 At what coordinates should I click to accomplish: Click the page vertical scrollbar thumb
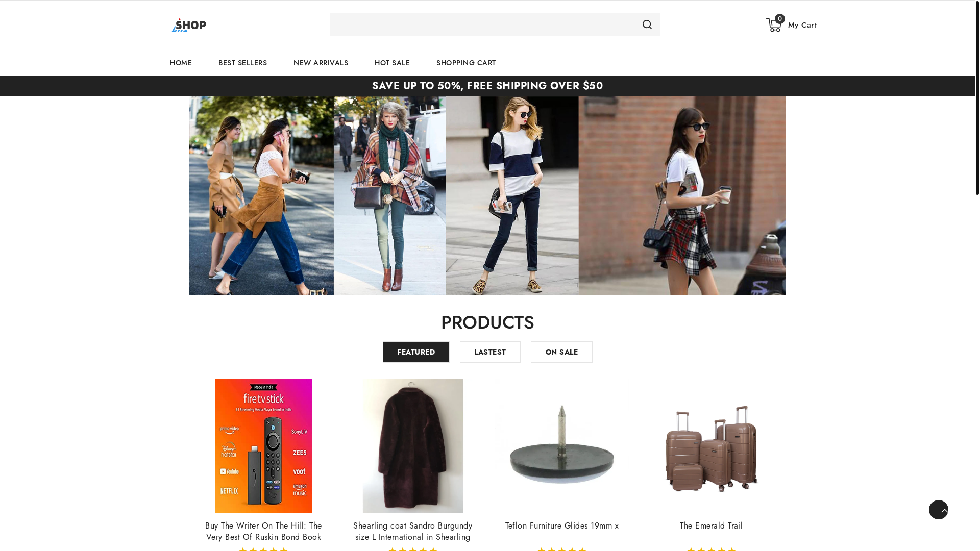pyautogui.click(x=977, y=97)
